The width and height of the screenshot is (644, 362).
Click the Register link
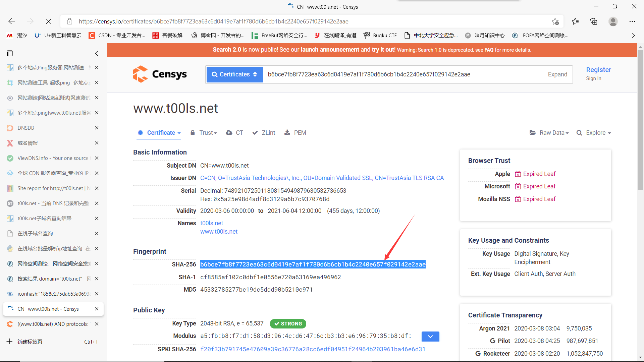598,70
